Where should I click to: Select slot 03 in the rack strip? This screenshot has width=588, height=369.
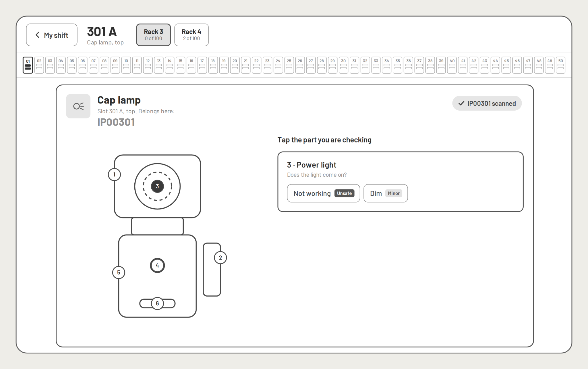click(50, 65)
